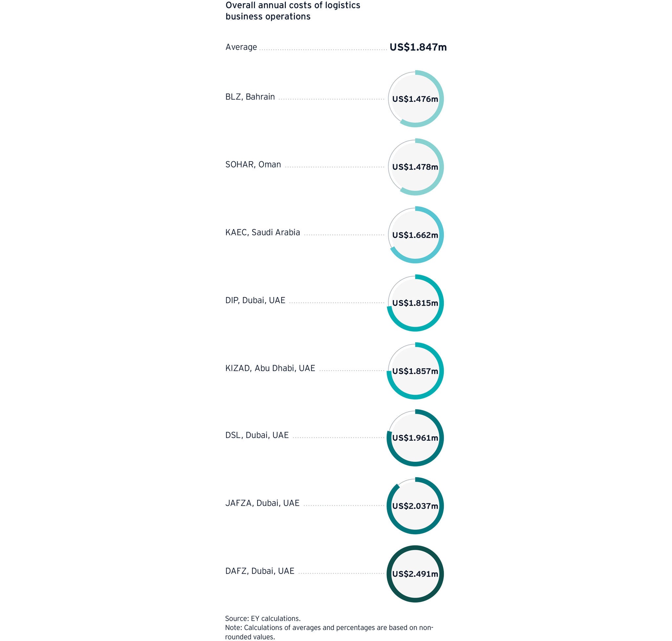
Task: Click the "Source: EY calculations." text
Action: click(x=262, y=618)
